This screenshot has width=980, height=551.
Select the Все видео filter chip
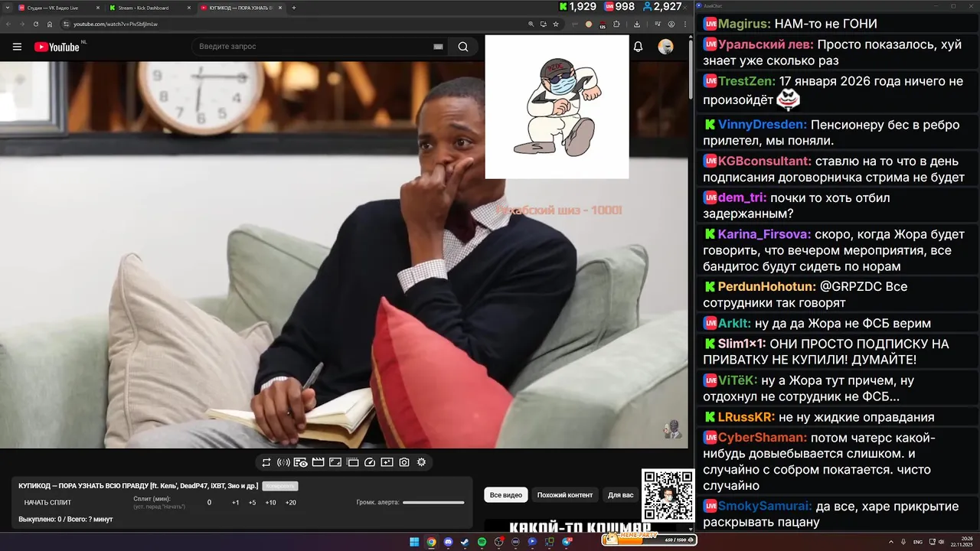point(506,495)
